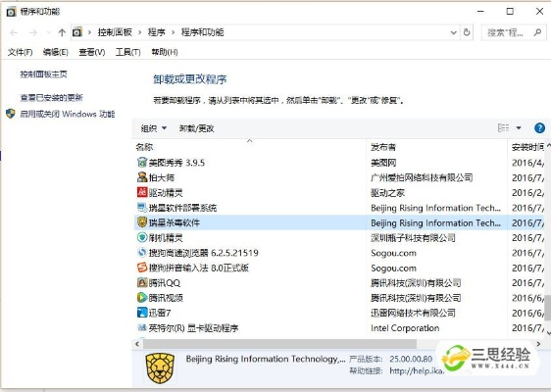Open the 文件(F) menu
Screen dimensions: 551x392
[20, 52]
